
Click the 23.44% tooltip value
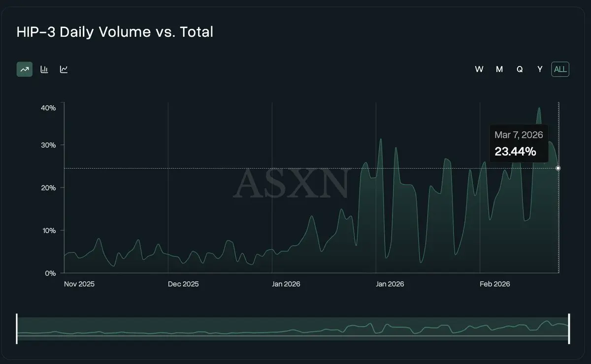[x=515, y=152]
